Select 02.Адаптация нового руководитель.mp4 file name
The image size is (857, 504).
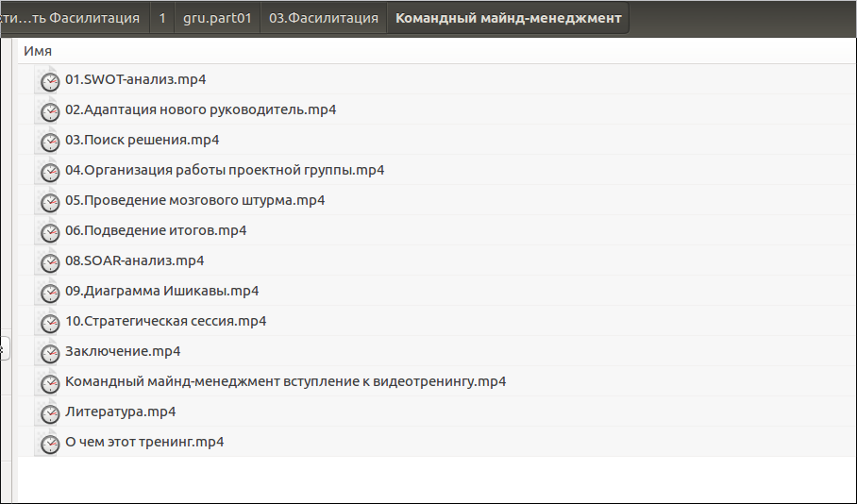coord(201,109)
